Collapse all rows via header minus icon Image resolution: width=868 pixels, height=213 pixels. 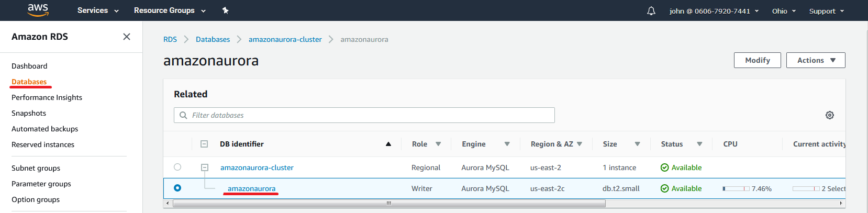tap(204, 144)
